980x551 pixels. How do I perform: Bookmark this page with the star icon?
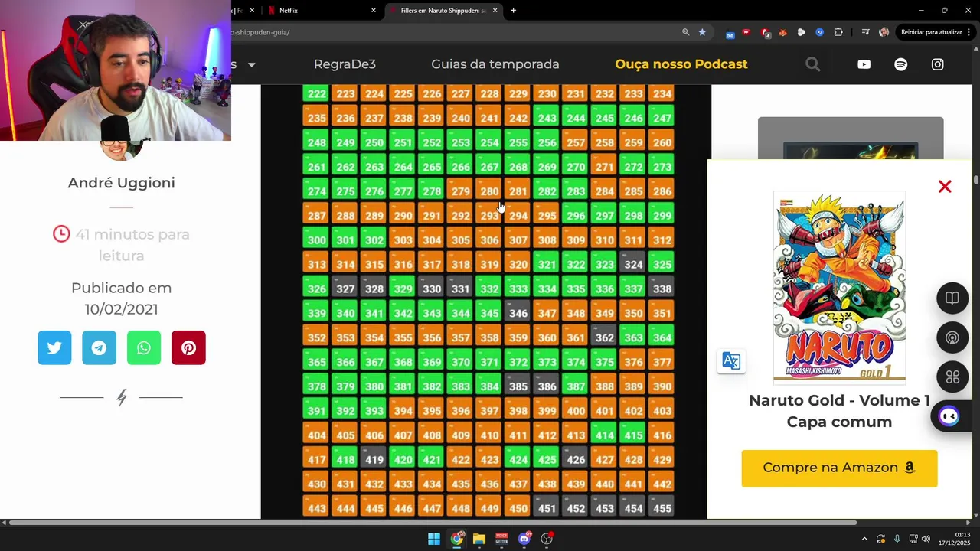click(x=702, y=32)
